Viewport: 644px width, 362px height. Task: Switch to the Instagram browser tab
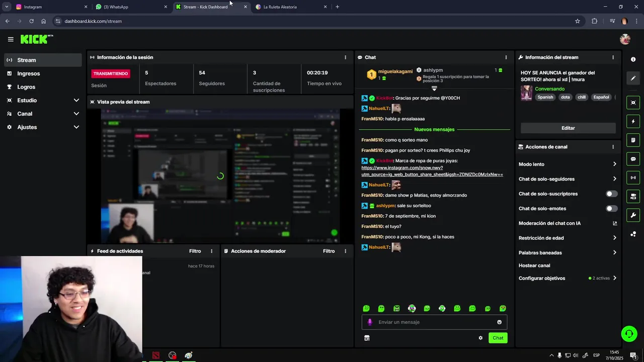coord(50,7)
